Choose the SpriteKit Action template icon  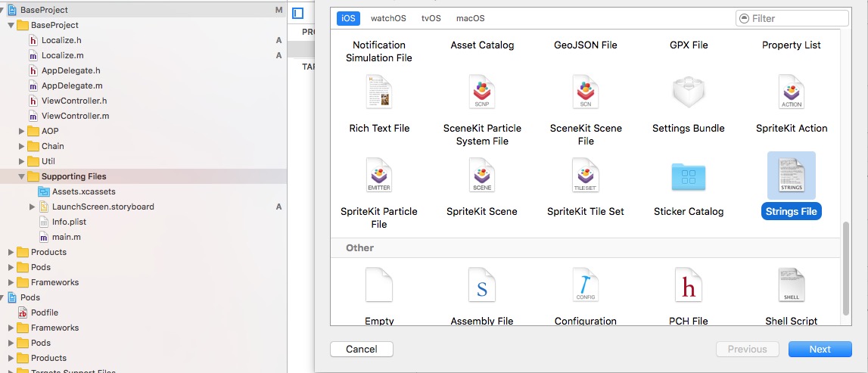(x=791, y=92)
